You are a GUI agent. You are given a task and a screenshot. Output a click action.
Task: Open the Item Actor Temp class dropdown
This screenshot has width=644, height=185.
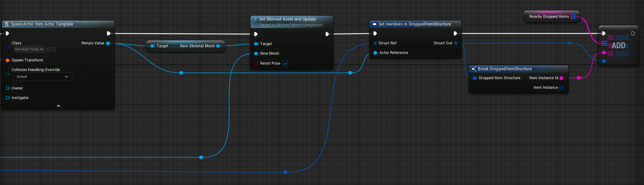pos(29,49)
